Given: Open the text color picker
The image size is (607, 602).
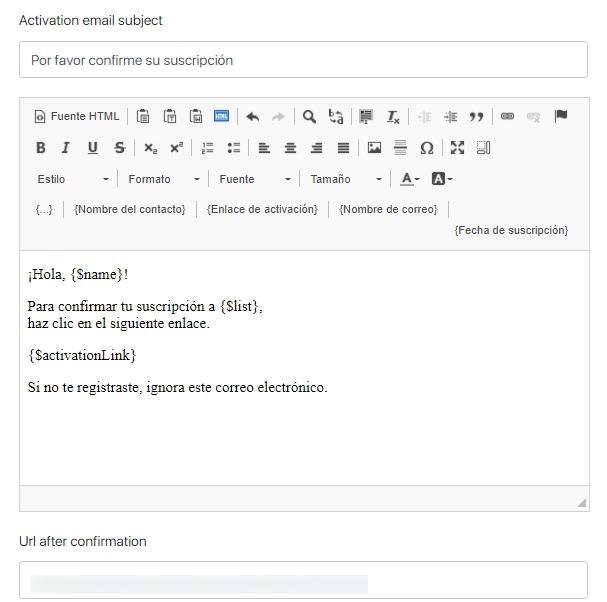Looking at the screenshot, I should click(410, 179).
